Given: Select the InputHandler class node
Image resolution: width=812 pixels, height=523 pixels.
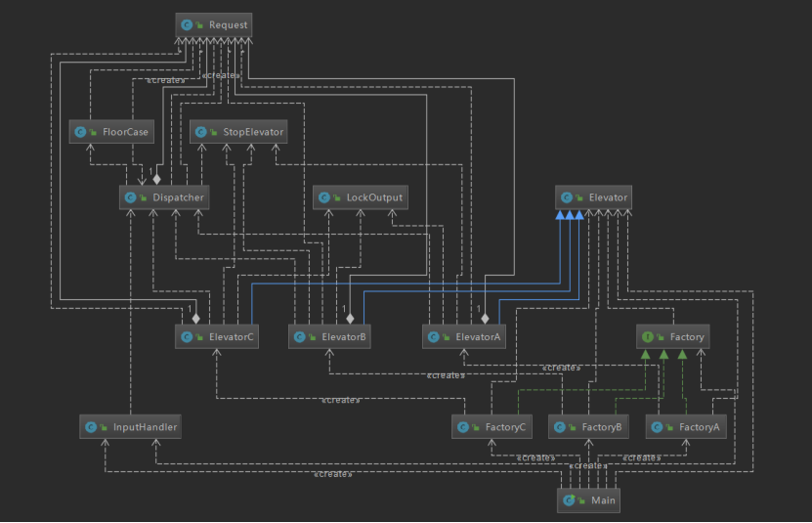Looking at the screenshot, I should (131, 427).
